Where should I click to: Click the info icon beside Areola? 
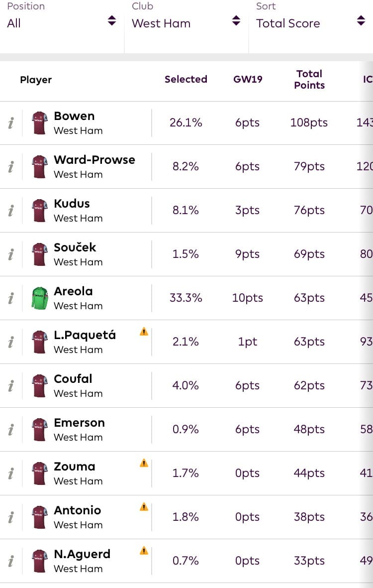11,298
